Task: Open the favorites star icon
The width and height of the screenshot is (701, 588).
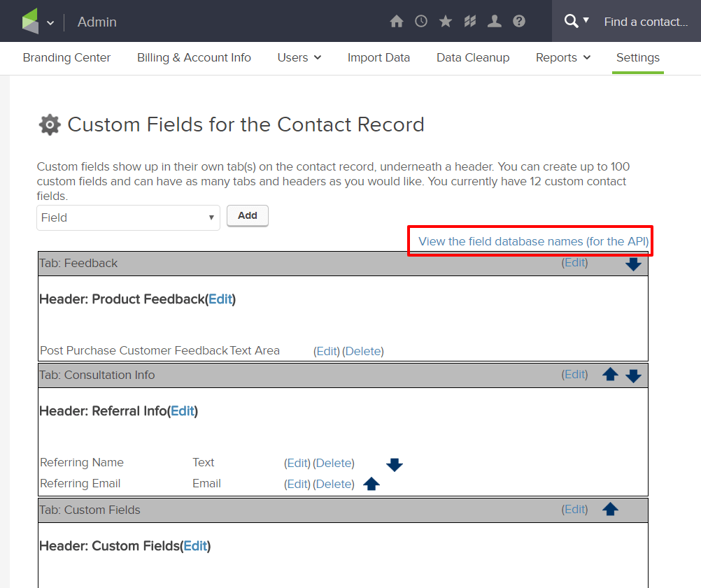Action: (445, 21)
